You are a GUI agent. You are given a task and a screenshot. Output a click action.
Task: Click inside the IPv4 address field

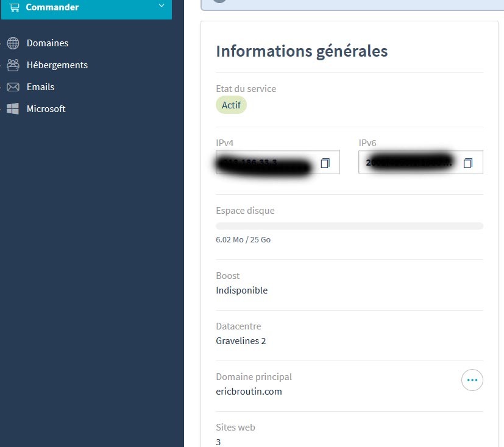coord(265,163)
